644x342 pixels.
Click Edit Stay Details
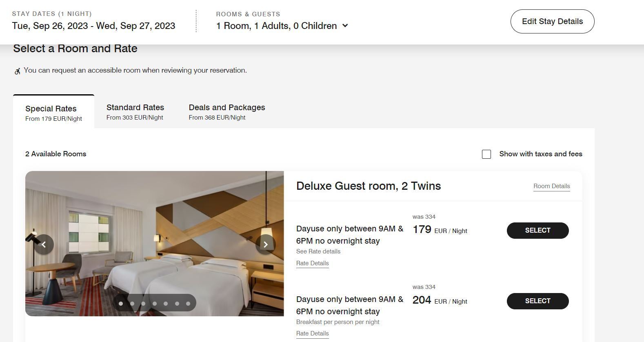tap(552, 21)
